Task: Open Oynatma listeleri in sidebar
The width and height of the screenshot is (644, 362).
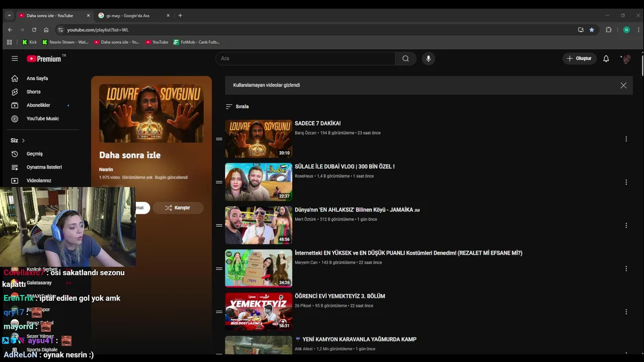Action: coord(44,167)
